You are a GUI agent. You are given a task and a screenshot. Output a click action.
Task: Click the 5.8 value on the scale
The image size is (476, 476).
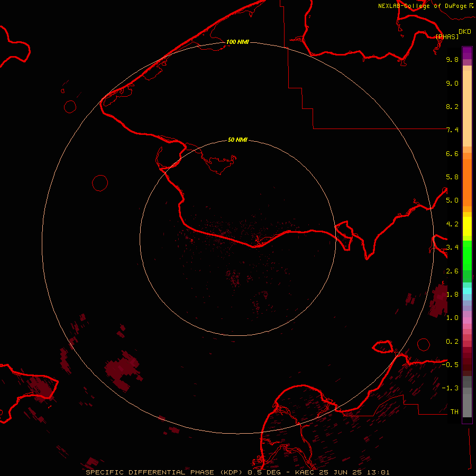coord(452,177)
